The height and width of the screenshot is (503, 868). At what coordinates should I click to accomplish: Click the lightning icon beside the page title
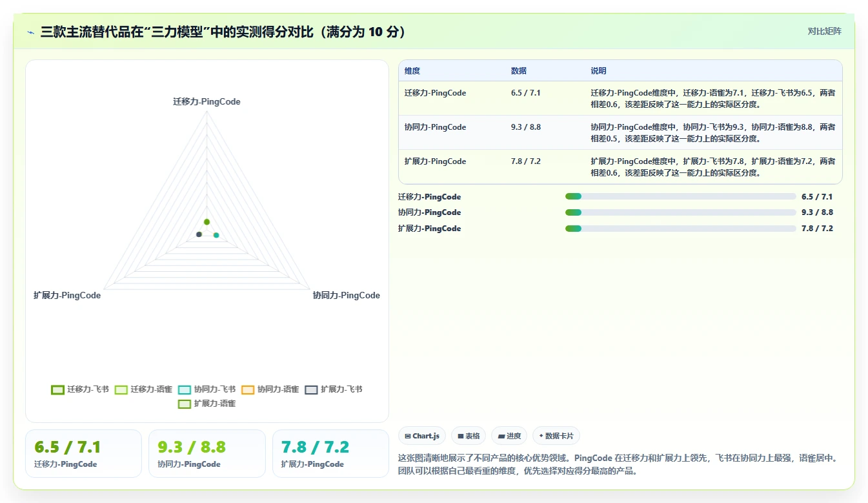point(31,32)
